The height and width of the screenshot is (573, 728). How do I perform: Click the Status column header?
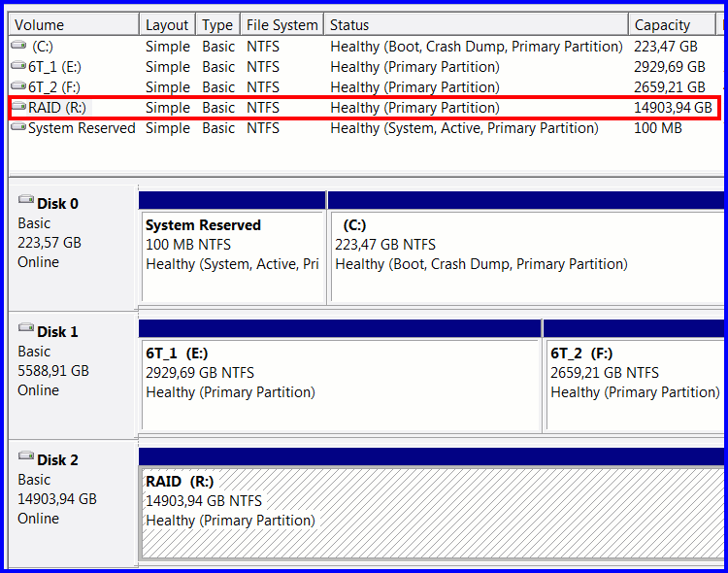click(x=476, y=24)
